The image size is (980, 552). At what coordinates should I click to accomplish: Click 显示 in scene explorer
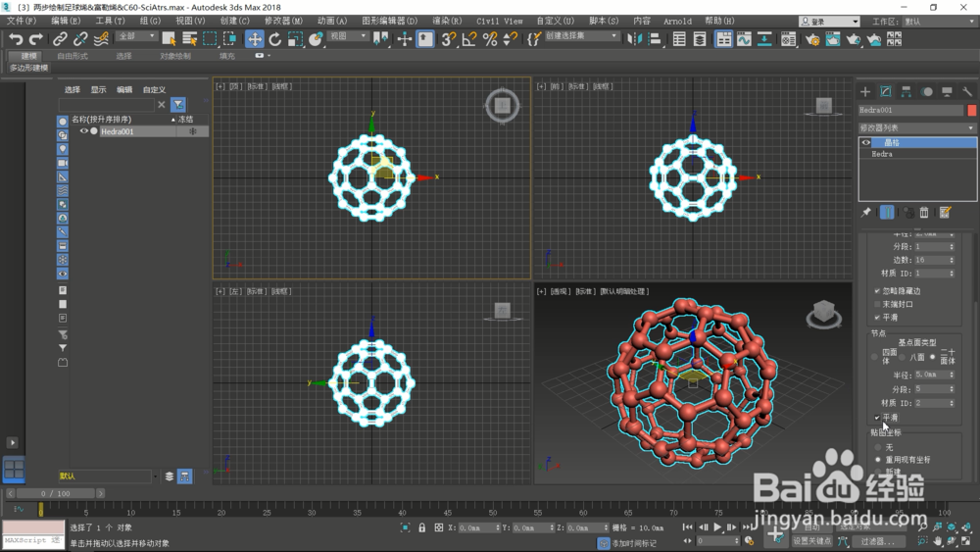tap(98, 89)
